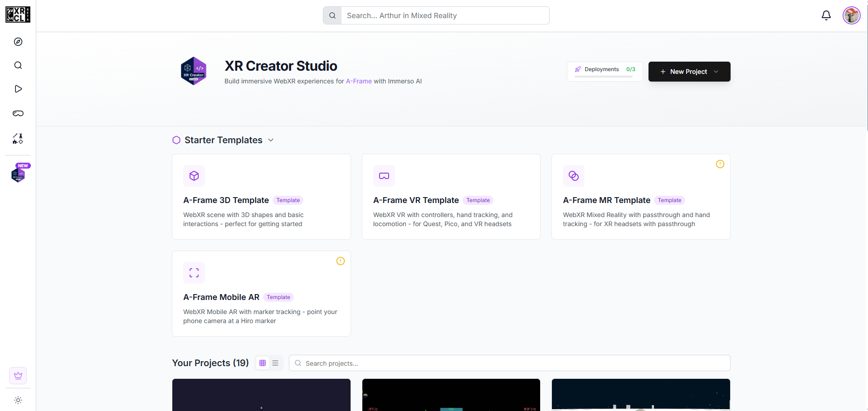Open the third project thumbnail
The height and width of the screenshot is (411, 868).
[641, 395]
